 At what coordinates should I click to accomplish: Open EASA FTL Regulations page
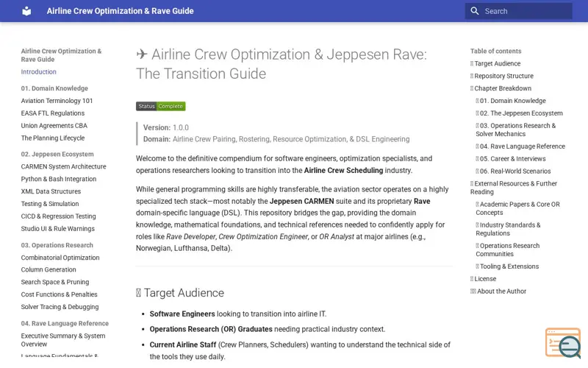pos(52,113)
